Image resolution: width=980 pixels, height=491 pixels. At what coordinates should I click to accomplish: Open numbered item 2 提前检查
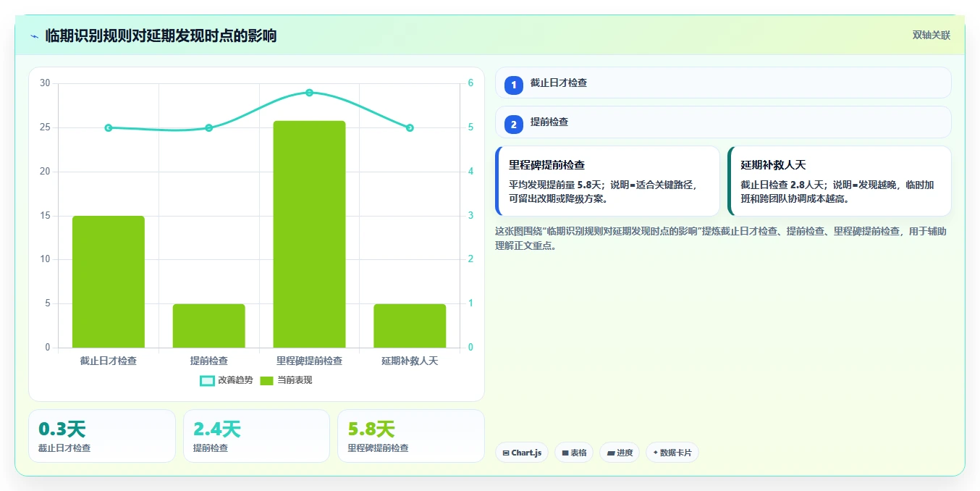click(x=723, y=122)
